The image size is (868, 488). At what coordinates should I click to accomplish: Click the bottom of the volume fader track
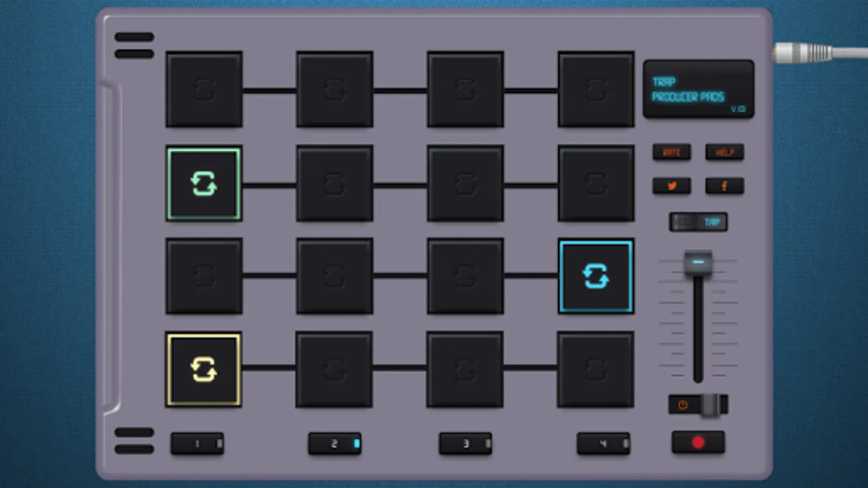[698, 377]
